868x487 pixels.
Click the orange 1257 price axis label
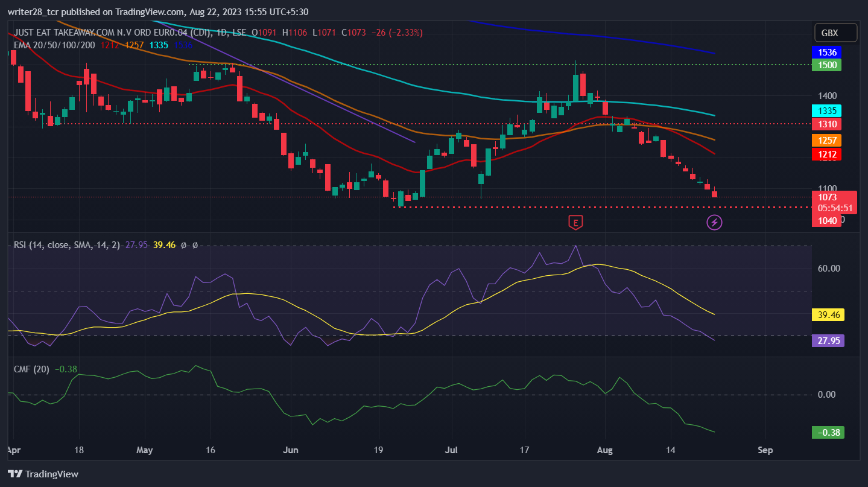coord(826,140)
